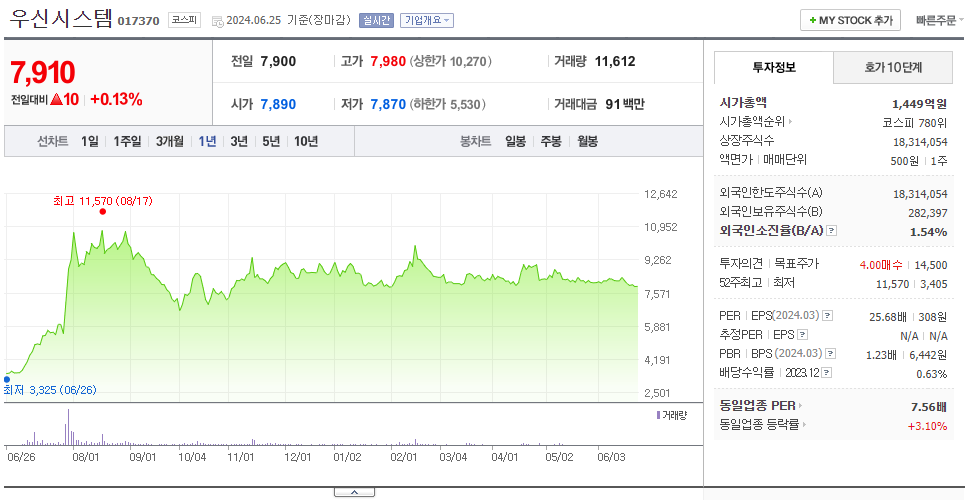The height and width of the screenshot is (500, 968).
Task: Select 1주일 line chart period
Action: point(127,141)
